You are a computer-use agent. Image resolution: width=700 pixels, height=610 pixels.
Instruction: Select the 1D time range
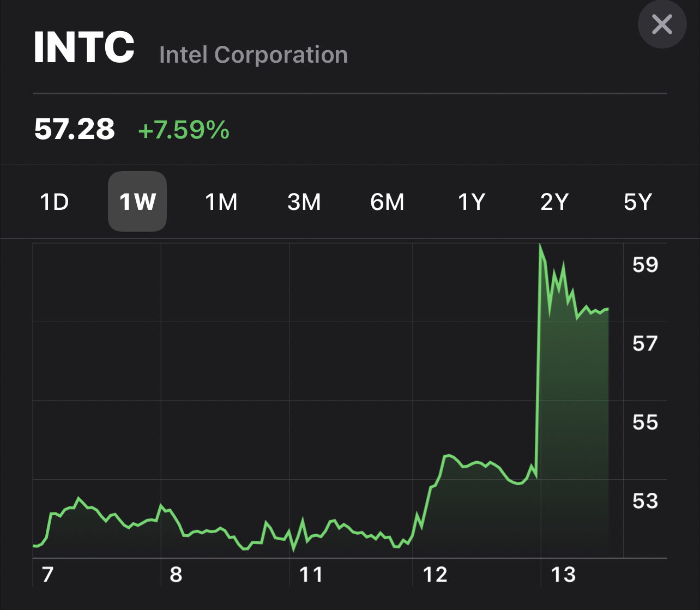tap(55, 202)
